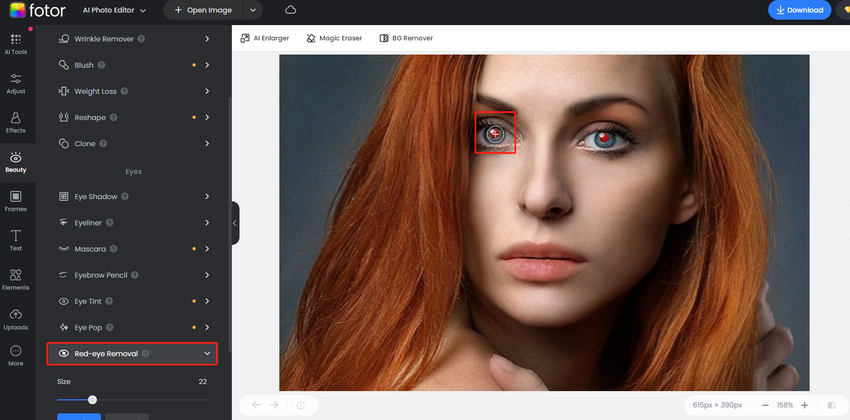Select the Magic Eraser tool
The width and height of the screenshot is (850, 420).
pos(334,38)
